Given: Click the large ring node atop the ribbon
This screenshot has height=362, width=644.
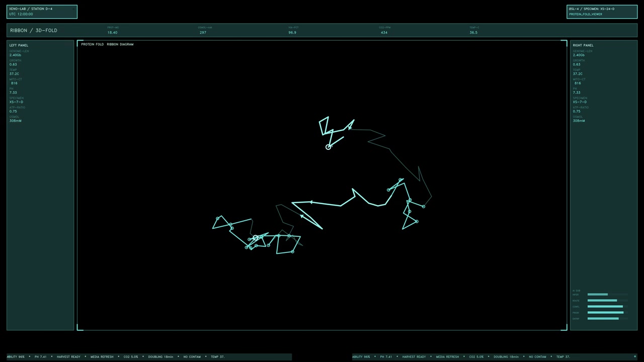Looking at the screenshot, I should click(x=329, y=147).
